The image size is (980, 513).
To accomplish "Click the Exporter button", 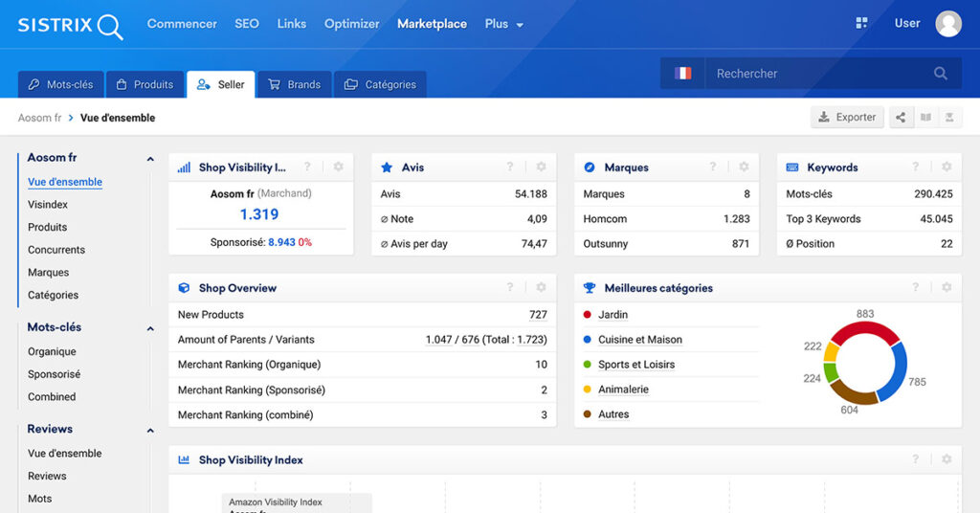I will point(847,118).
